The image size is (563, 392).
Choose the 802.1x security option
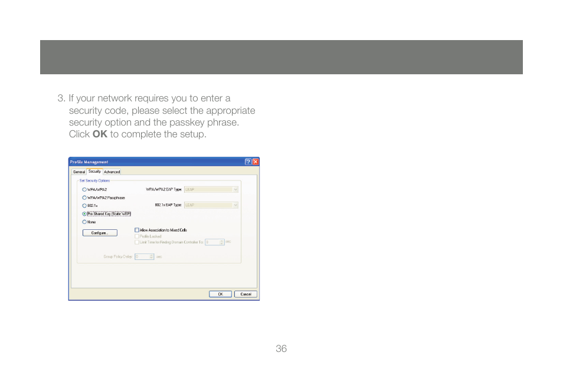[x=90, y=206]
